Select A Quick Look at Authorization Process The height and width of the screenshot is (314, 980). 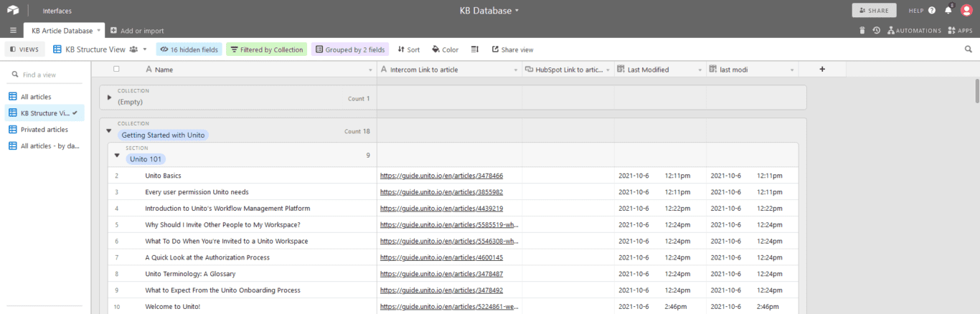point(207,257)
